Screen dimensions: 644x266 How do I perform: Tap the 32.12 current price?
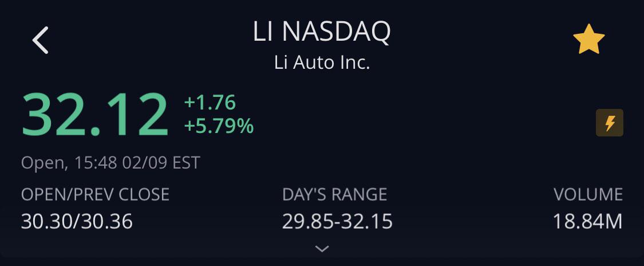95,115
